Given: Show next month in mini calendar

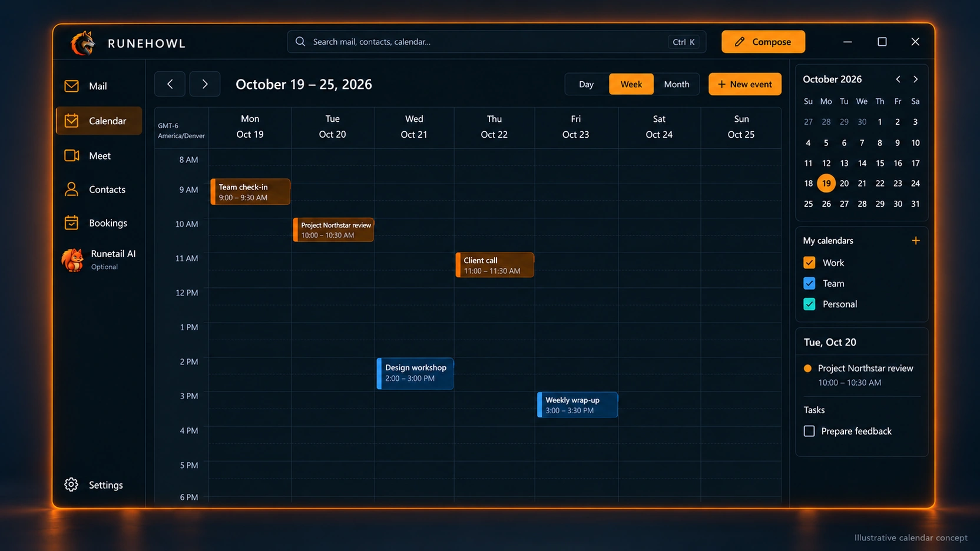Looking at the screenshot, I should [x=915, y=79].
